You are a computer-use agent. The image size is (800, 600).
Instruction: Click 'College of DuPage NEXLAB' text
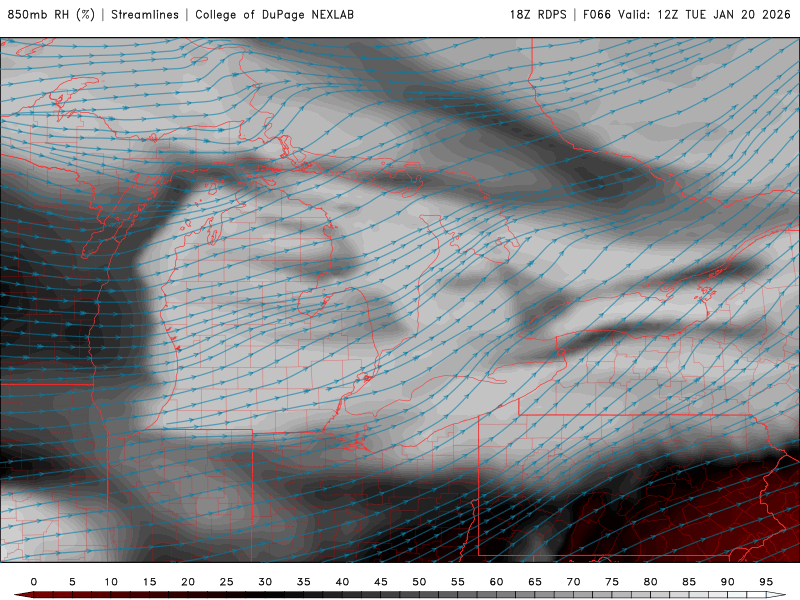[274, 15]
